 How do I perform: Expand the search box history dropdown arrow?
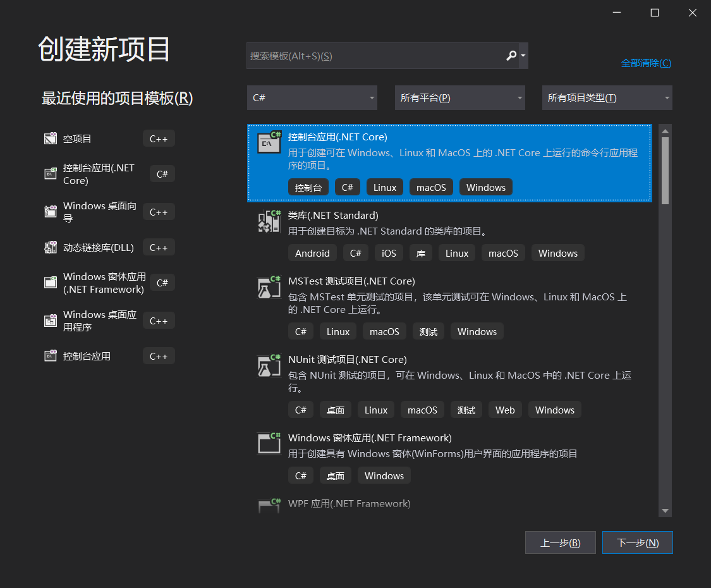coord(522,56)
